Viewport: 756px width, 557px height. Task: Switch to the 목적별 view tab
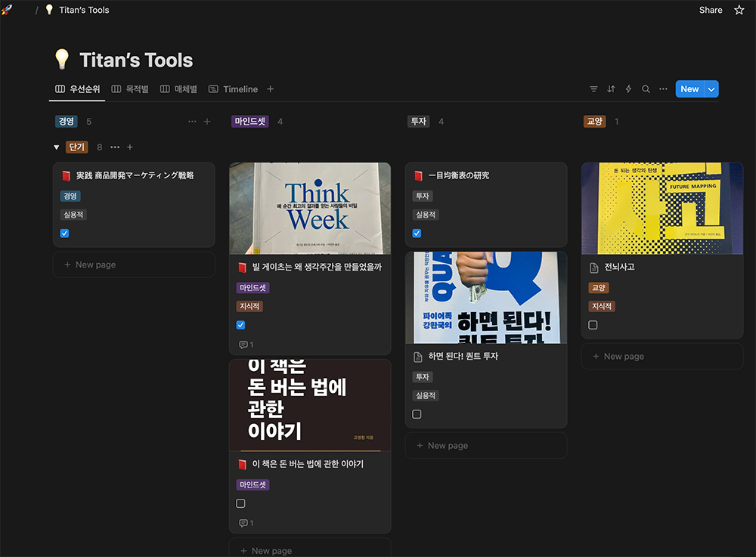(x=130, y=89)
